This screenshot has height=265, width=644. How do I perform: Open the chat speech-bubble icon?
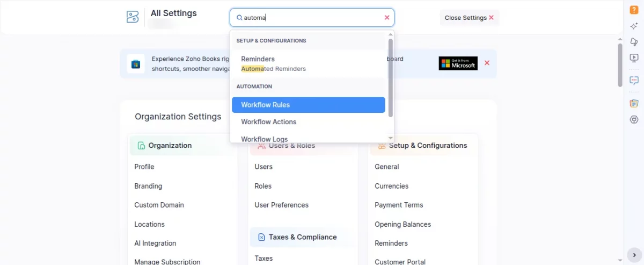[x=634, y=80]
